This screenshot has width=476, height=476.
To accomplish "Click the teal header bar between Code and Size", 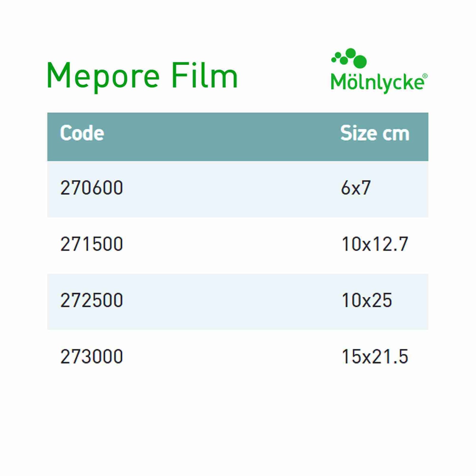I will coord(223,137).
